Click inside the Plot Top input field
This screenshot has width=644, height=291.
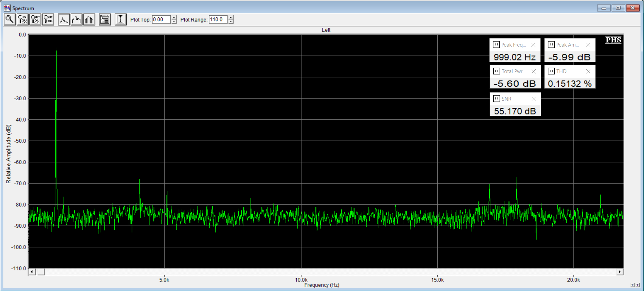pyautogui.click(x=161, y=20)
